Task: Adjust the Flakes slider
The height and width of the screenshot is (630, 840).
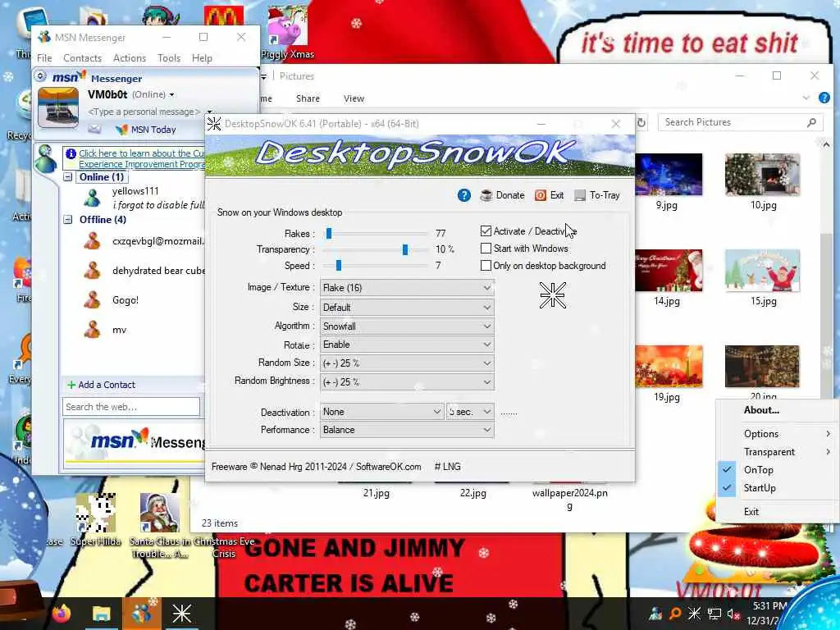Action: [329, 234]
